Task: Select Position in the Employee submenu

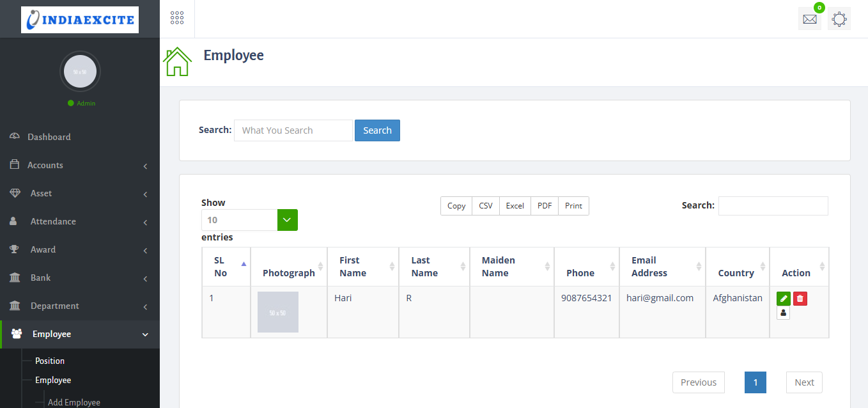Action: click(50, 361)
